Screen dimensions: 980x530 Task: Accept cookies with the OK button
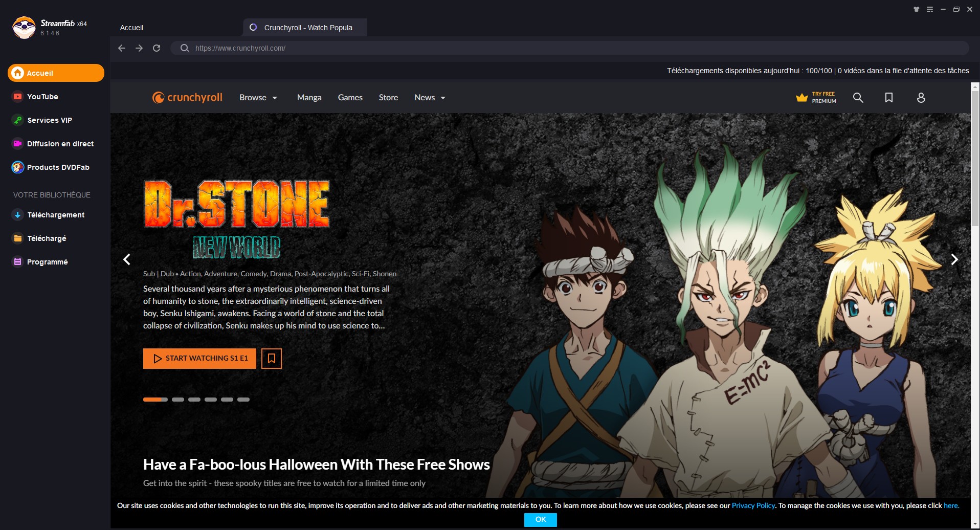(x=541, y=519)
